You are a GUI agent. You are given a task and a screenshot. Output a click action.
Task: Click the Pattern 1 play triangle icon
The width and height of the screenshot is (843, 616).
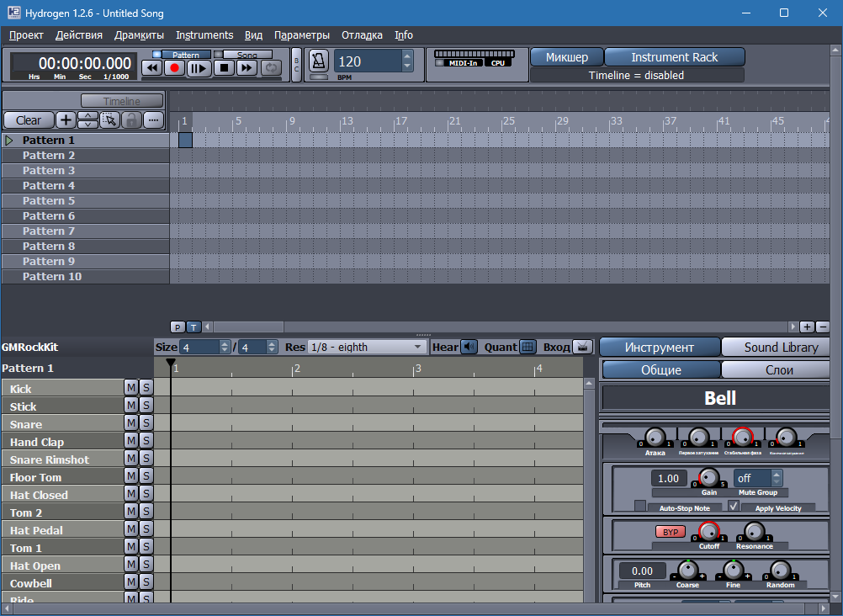9,141
